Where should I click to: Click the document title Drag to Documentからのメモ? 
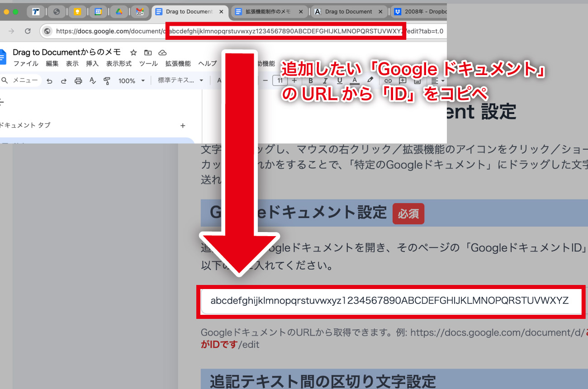click(67, 52)
